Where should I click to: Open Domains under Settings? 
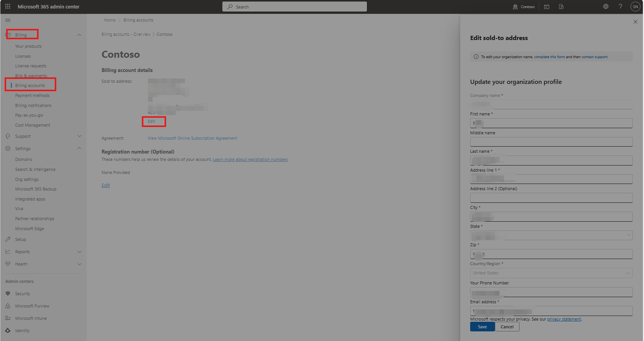coord(24,159)
